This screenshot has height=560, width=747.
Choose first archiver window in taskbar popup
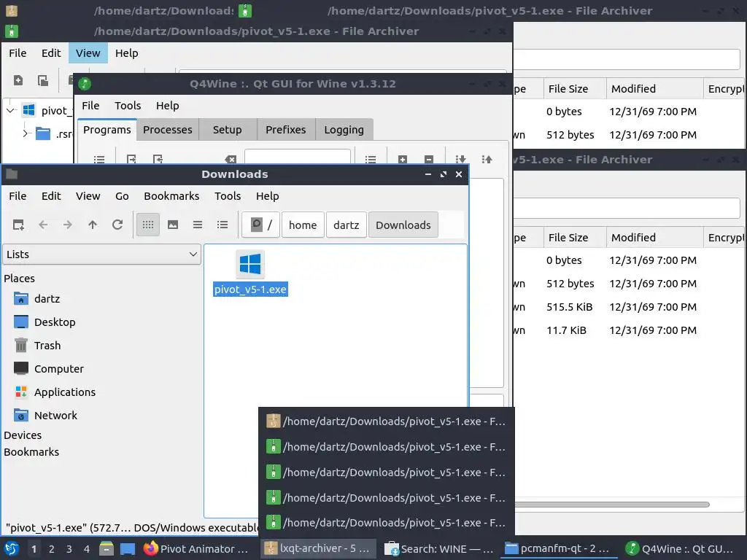[387, 421]
